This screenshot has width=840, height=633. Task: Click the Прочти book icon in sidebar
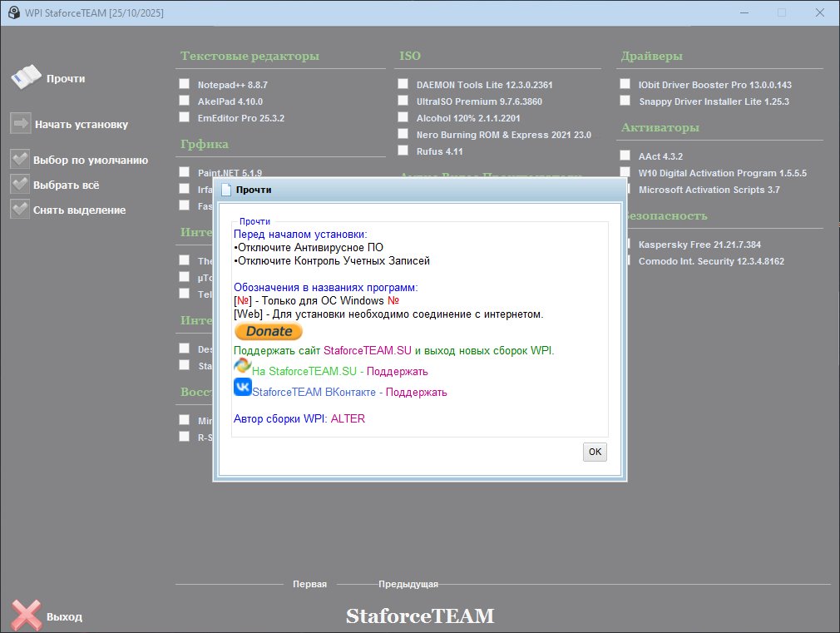(x=25, y=77)
